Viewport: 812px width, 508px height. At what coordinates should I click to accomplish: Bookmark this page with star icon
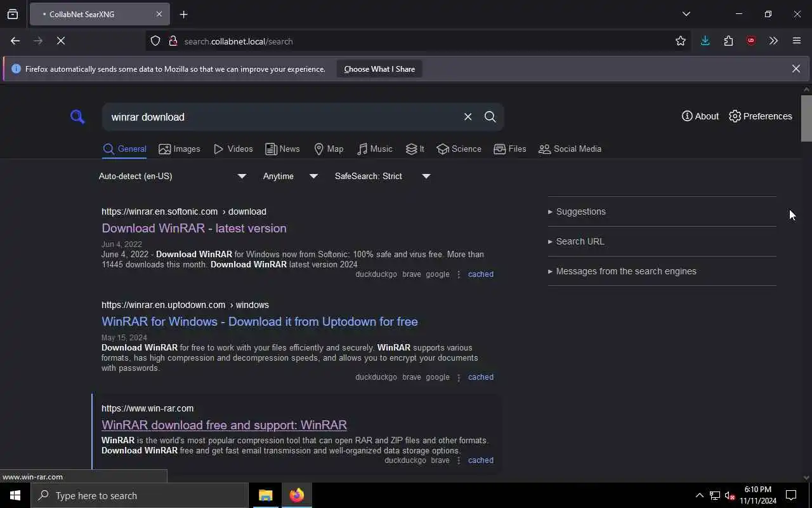pos(681,41)
